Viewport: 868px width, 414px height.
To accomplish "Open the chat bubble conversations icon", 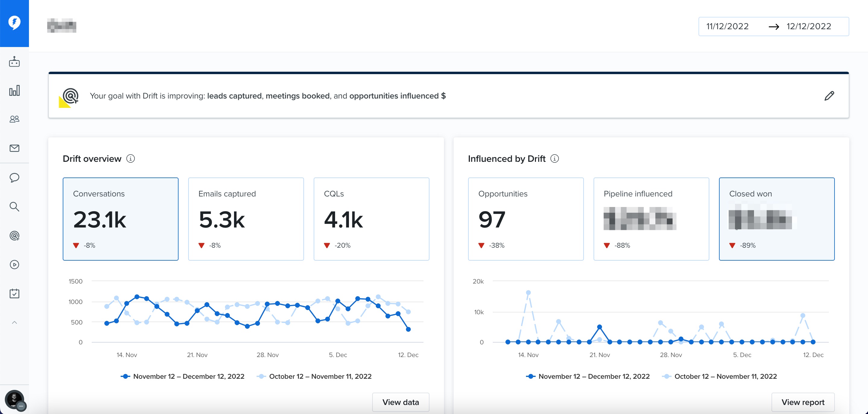I will [x=14, y=178].
